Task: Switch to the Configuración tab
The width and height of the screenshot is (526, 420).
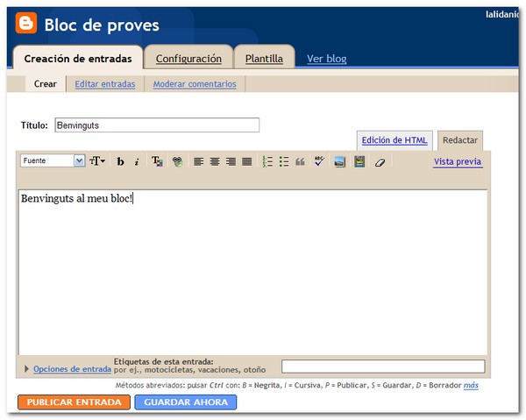Action: coord(188,59)
